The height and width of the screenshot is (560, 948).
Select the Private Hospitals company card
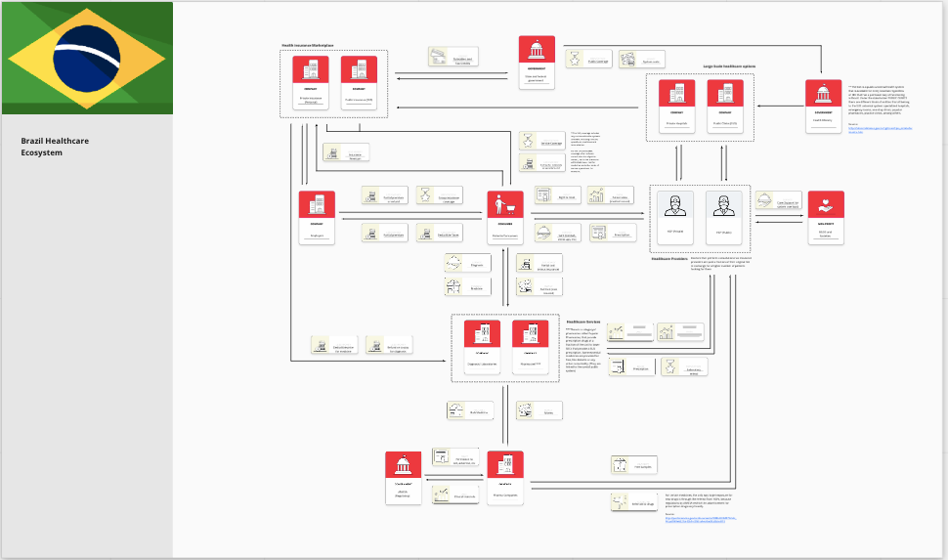(x=677, y=106)
